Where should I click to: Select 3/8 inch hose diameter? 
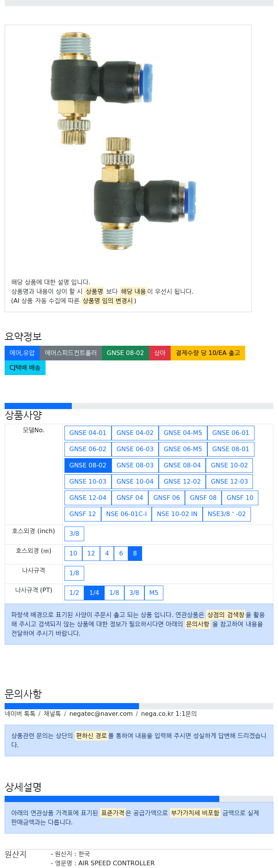pos(74,534)
